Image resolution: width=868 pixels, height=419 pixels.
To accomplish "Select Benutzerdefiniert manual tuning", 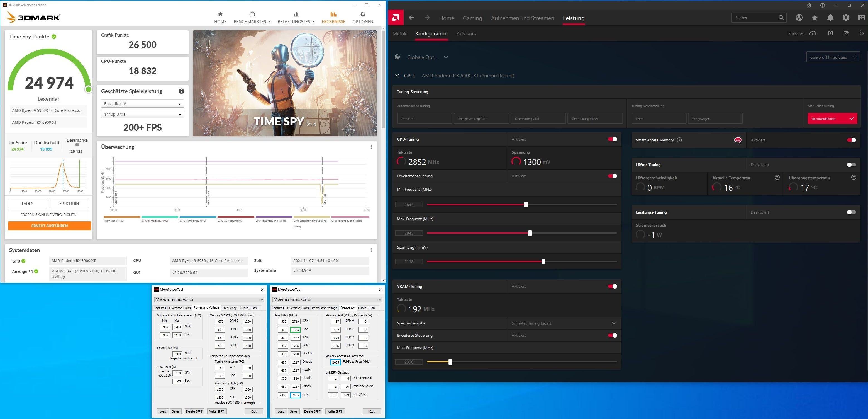I will pos(832,119).
